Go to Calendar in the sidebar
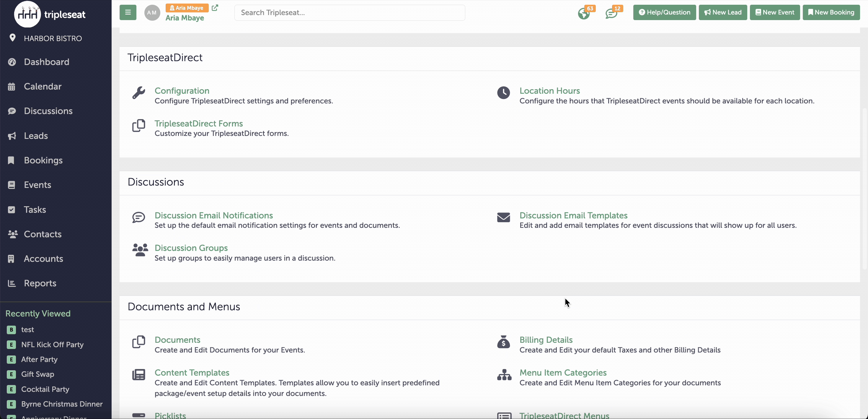 (x=43, y=87)
